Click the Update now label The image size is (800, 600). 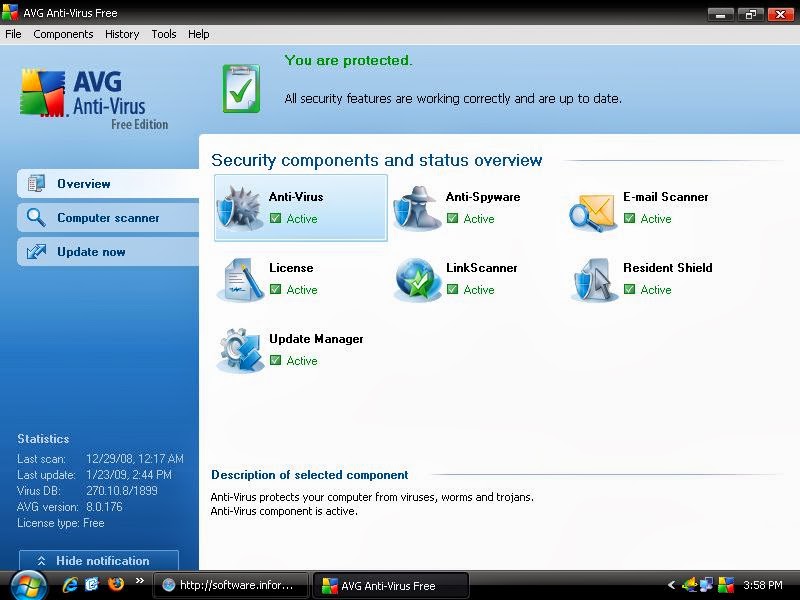coord(91,252)
